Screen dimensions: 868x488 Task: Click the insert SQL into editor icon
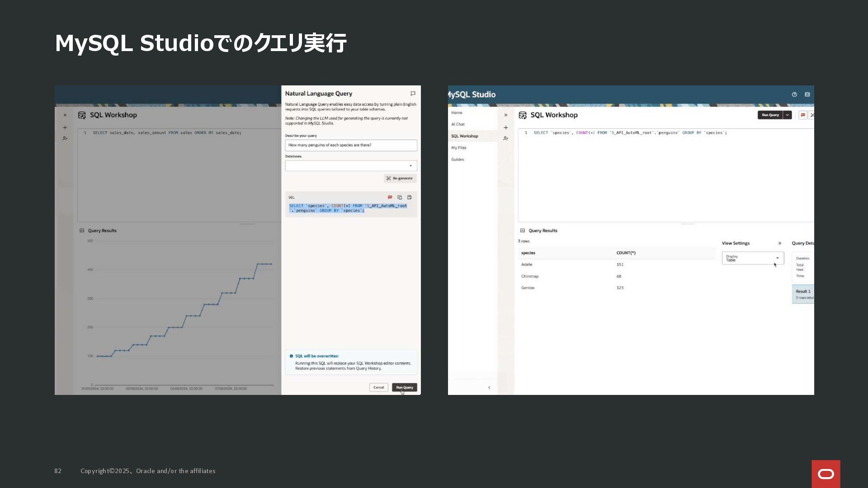410,197
